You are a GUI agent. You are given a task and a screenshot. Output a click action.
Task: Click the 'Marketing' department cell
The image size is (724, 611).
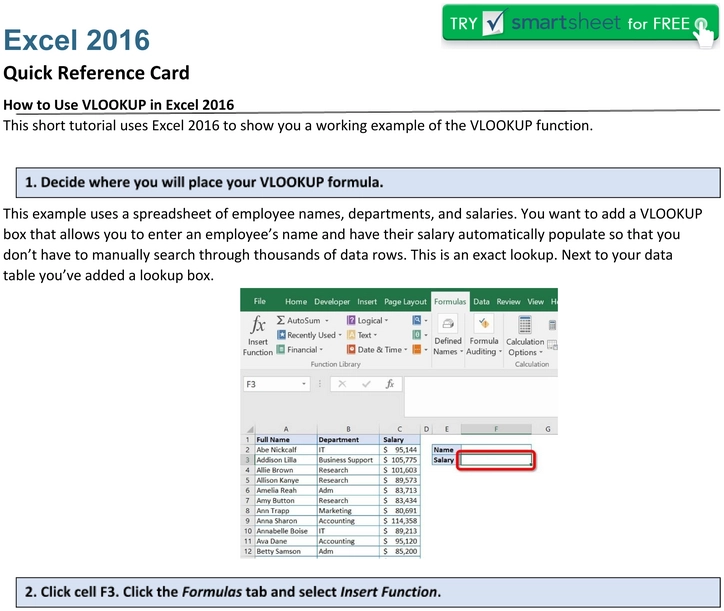348,511
